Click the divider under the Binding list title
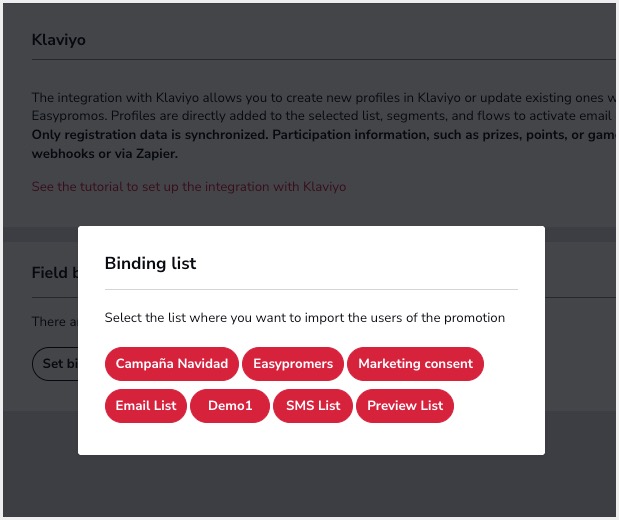The height and width of the screenshot is (520, 619). click(311, 290)
